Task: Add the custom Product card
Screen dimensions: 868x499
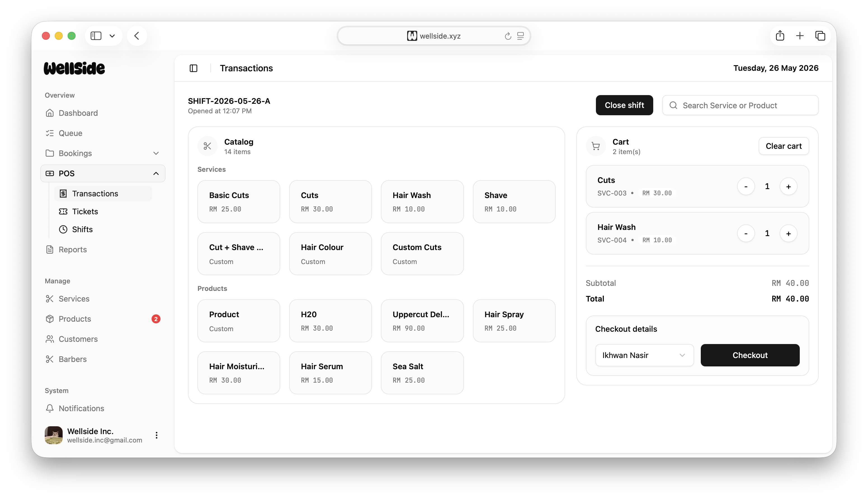Action: tap(239, 321)
